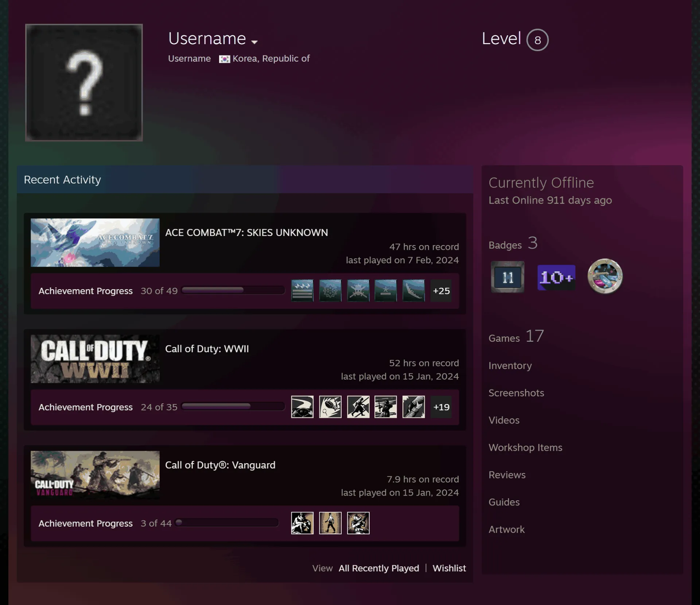Image resolution: width=700 pixels, height=605 pixels.
Task: Click Ace Combat fifth achievement blade icon
Action: pyautogui.click(x=414, y=291)
